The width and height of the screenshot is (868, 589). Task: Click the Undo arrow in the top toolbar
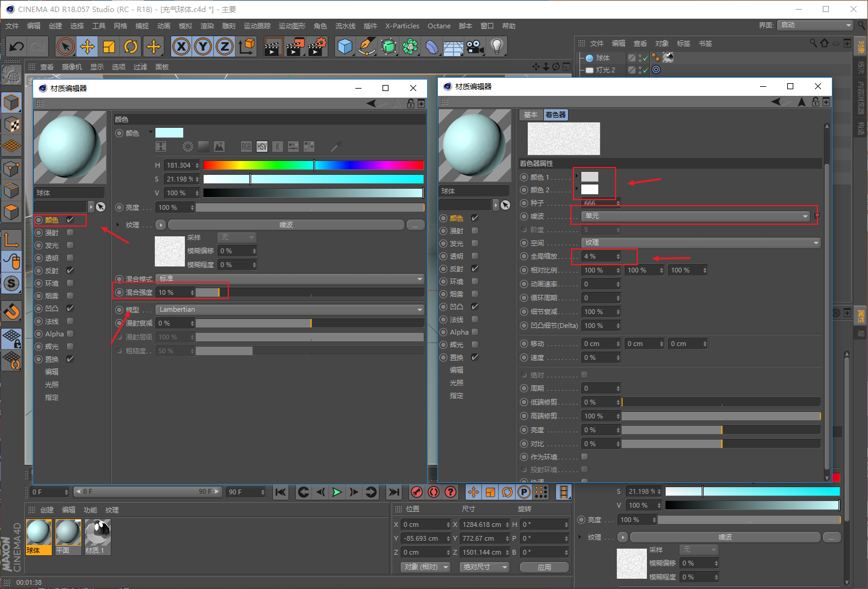[x=16, y=46]
